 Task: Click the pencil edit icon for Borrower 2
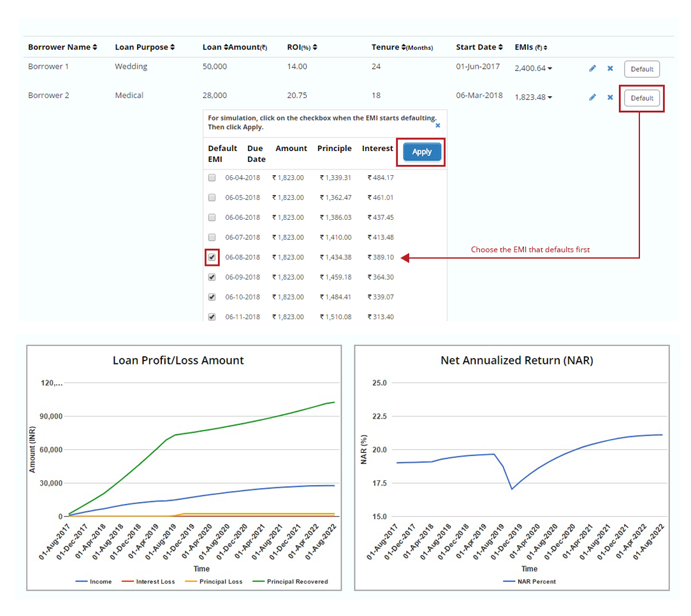coord(592,97)
